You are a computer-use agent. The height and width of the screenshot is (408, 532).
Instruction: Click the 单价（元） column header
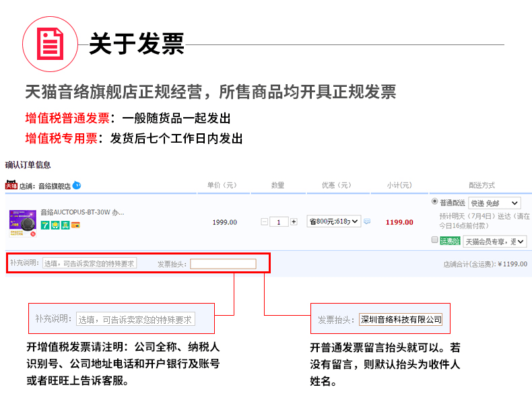click(x=222, y=185)
